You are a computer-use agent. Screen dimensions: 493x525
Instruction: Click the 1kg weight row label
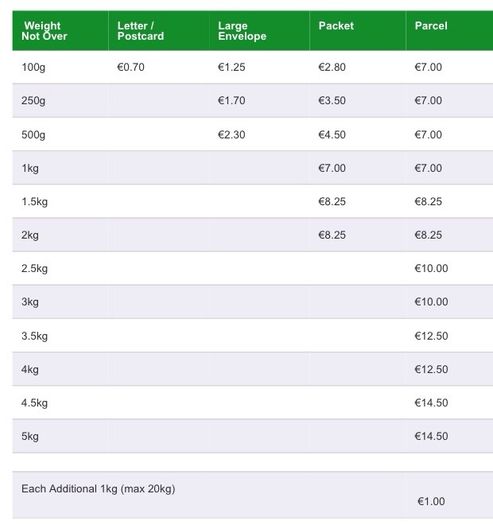pos(30,168)
